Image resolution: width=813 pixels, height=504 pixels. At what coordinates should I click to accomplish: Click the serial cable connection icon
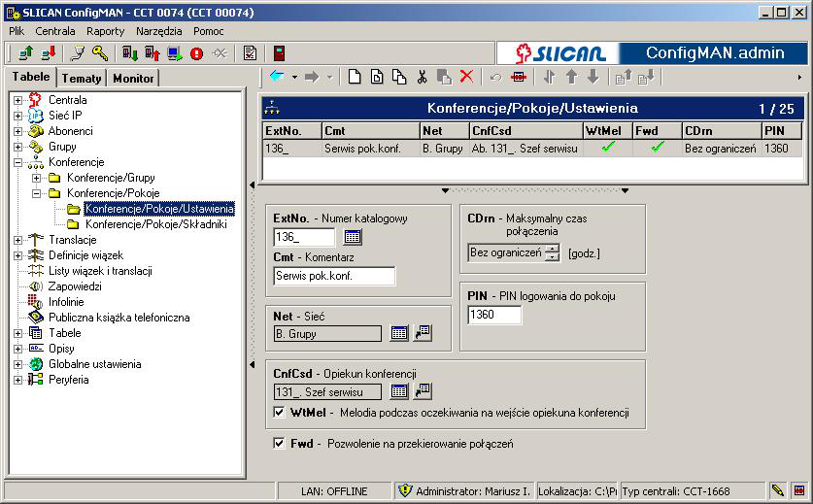click(x=78, y=52)
